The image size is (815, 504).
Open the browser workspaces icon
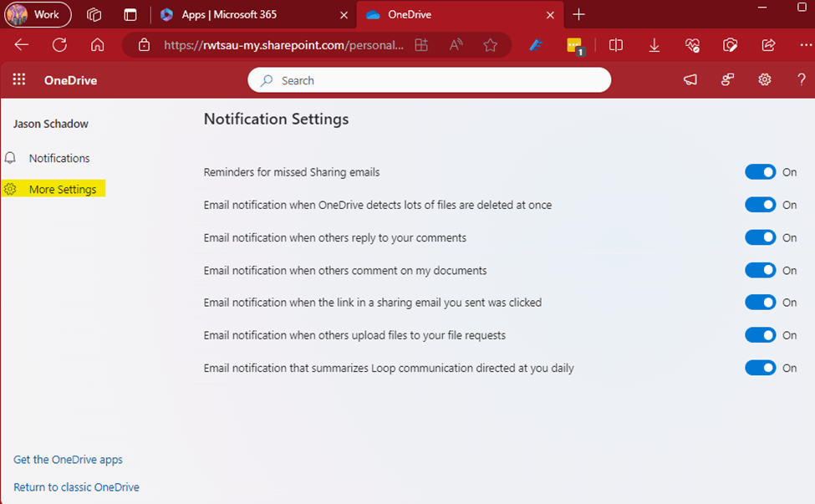[x=94, y=14]
